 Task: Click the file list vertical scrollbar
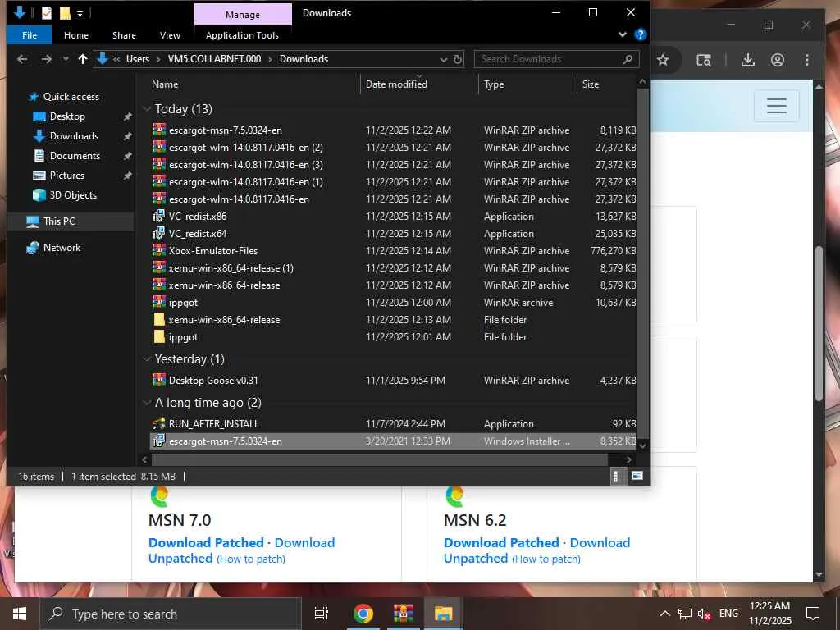pyautogui.click(x=642, y=262)
